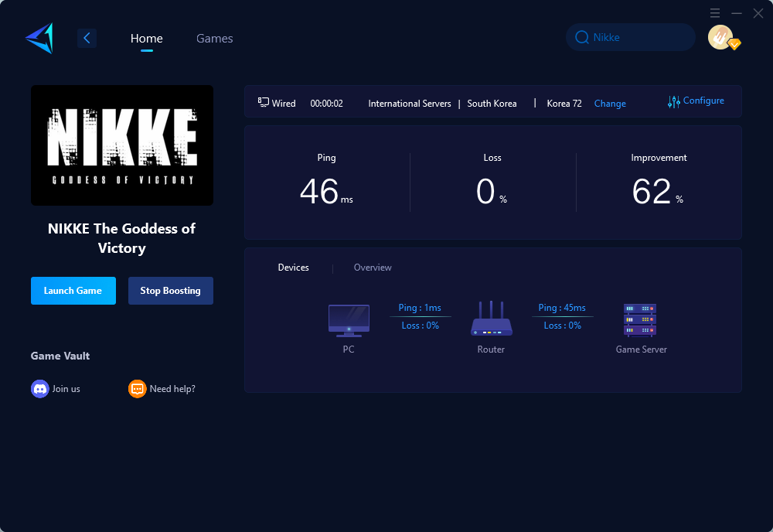Click the Game Server rack icon
The height and width of the screenshot is (532, 773).
(x=640, y=320)
